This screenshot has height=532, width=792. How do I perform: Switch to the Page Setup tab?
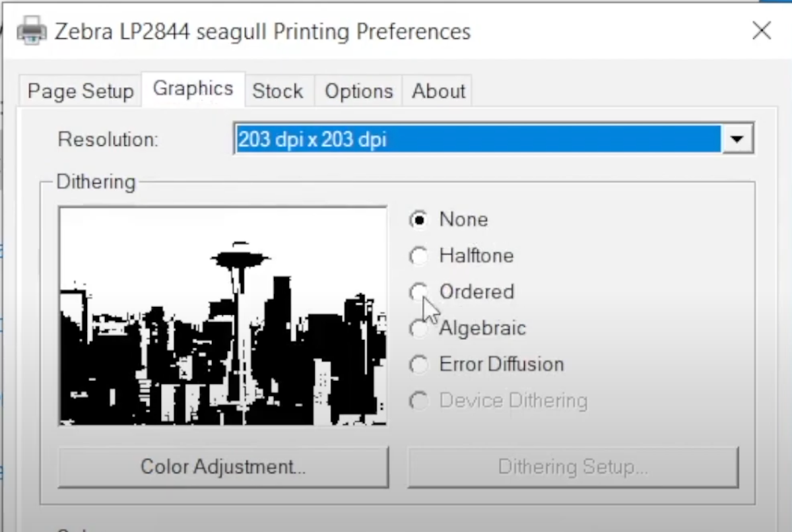[79, 91]
